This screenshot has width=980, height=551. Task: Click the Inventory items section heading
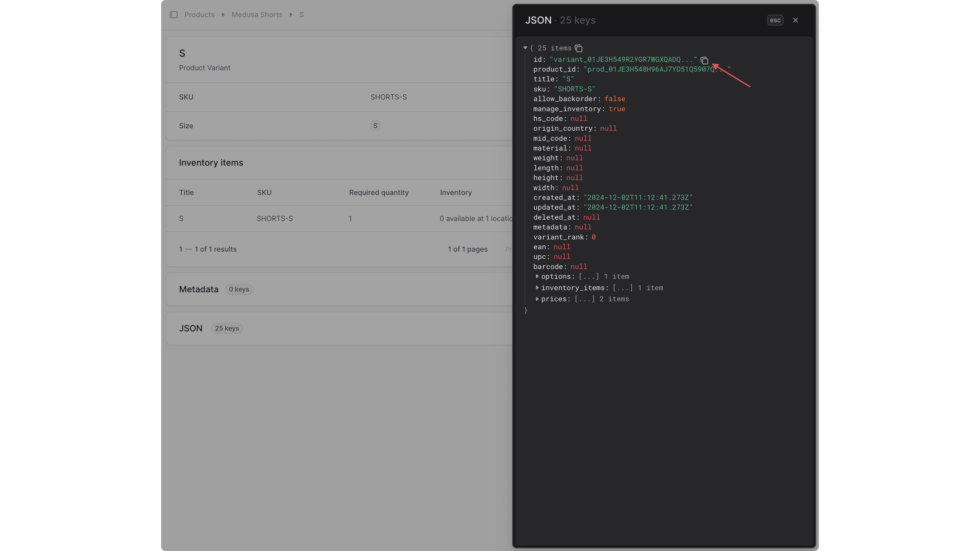click(211, 162)
